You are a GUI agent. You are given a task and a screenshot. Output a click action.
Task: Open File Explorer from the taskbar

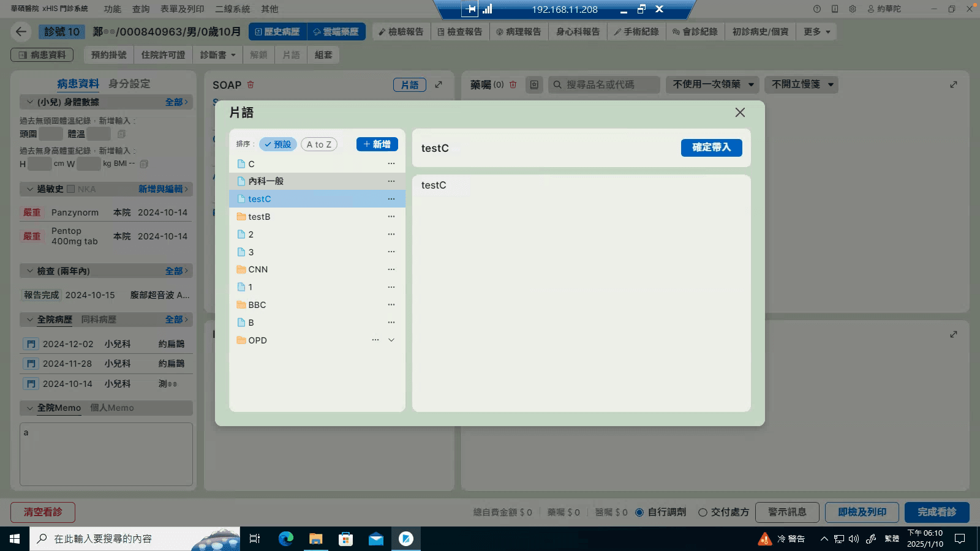315,539
